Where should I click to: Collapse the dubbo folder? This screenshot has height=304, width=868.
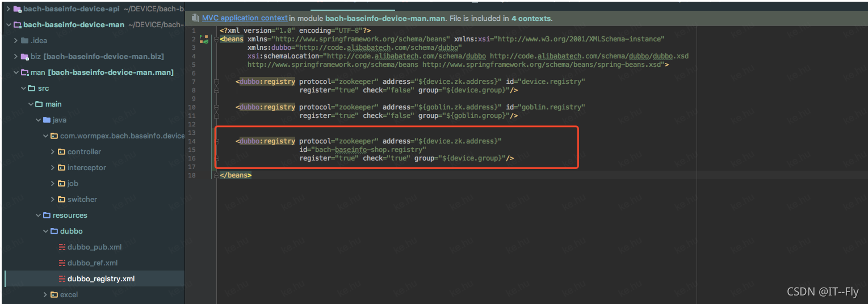(45, 231)
